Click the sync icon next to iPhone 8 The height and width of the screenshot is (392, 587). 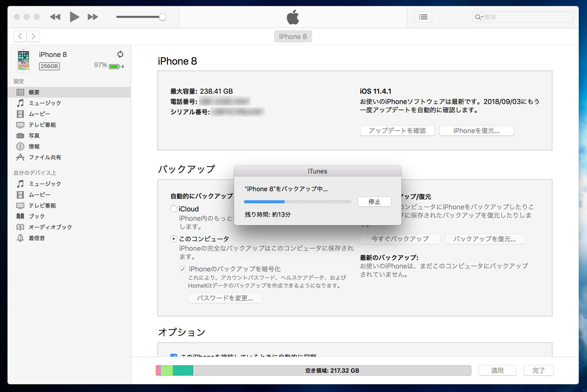(120, 54)
